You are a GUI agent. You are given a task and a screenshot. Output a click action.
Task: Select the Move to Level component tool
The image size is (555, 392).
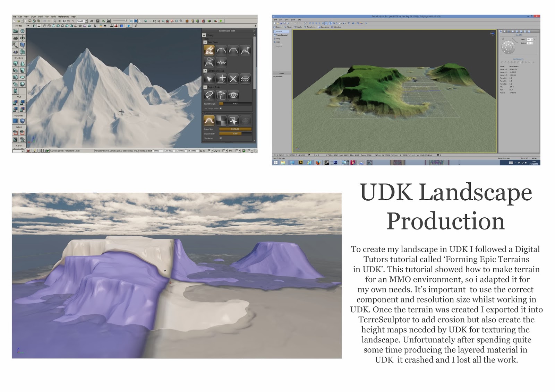tap(245, 79)
